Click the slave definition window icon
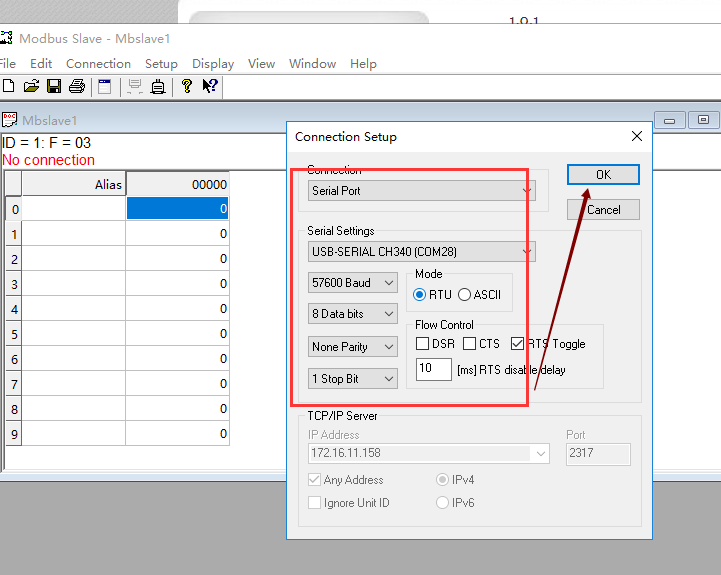 coord(104,87)
